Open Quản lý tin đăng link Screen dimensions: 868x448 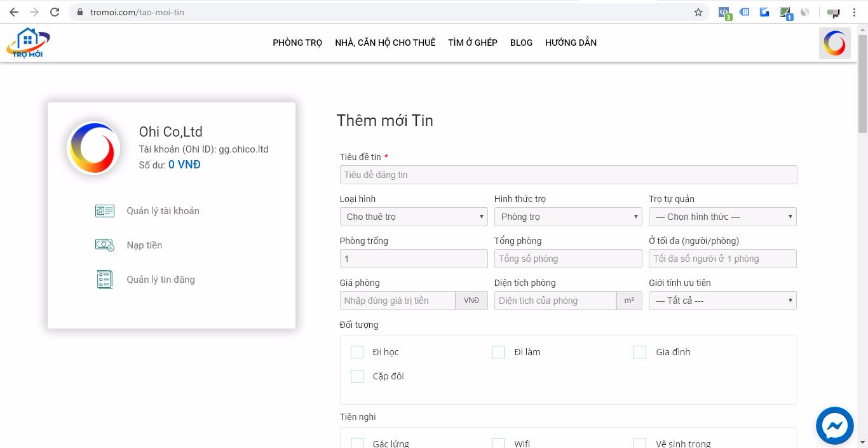tap(161, 280)
